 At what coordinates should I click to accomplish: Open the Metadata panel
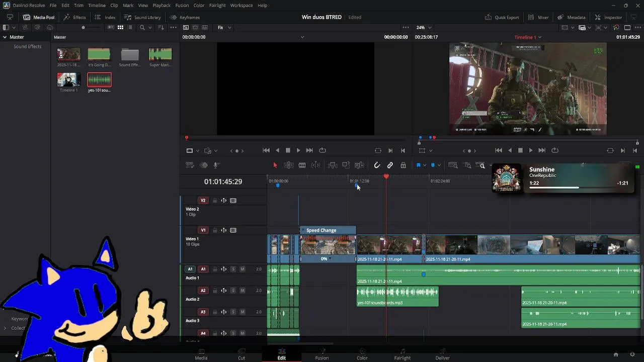571,17
